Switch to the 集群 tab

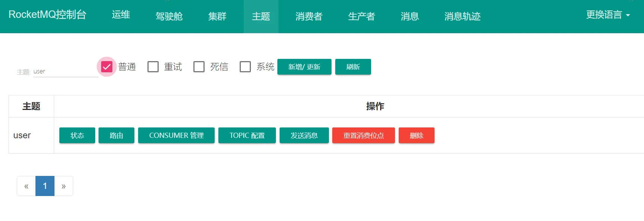[217, 16]
